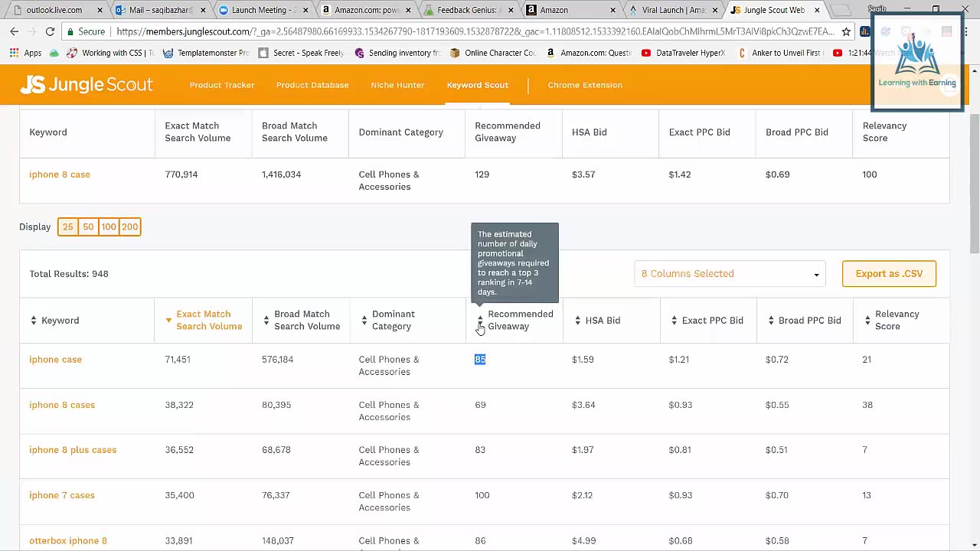Image resolution: width=980 pixels, height=551 pixels.
Task: Open otterbox iphone 8 keyword link
Action: (68, 541)
